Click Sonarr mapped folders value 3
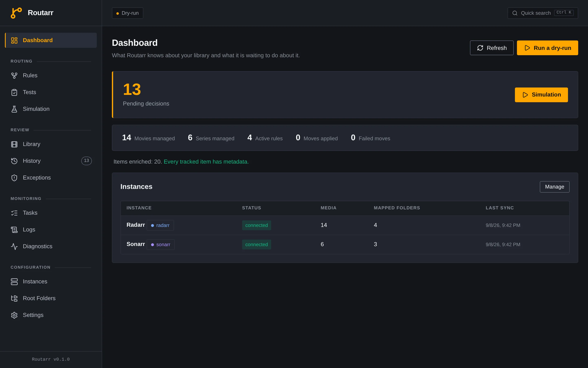588x368 pixels. click(x=375, y=244)
